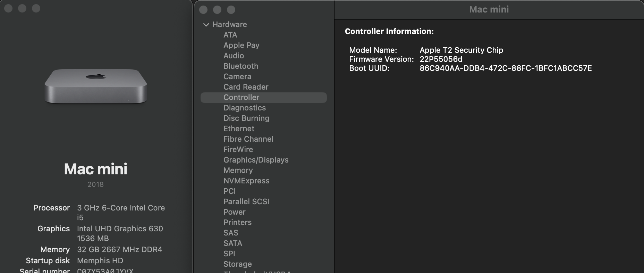Select Audio in the sidebar

pos(234,56)
